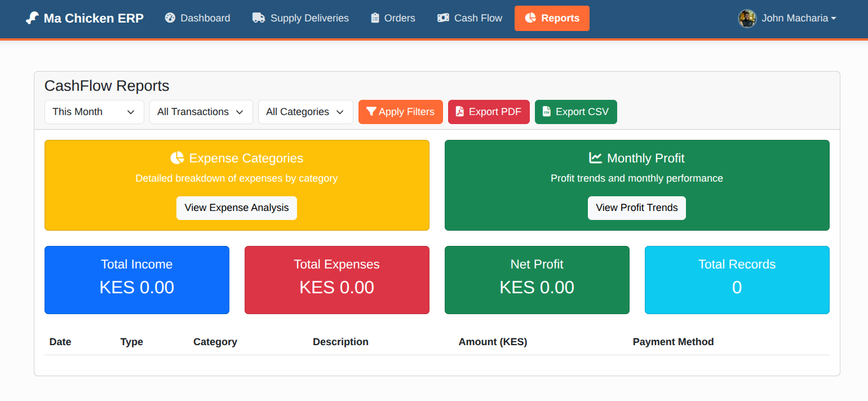Open the All Categories dropdown
Screen dimensions: 868x401
point(305,112)
